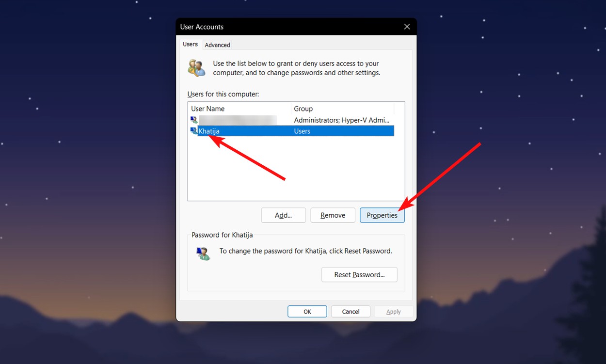This screenshot has height=364, width=606.
Task: Sort users by the Group column
Action: click(x=303, y=109)
